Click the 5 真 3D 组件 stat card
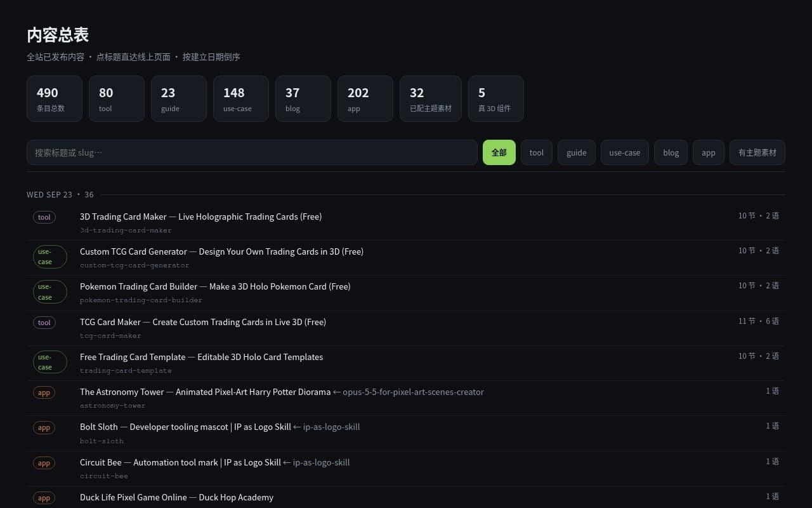This screenshot has height=508, width=812. (x=496, y=98)
